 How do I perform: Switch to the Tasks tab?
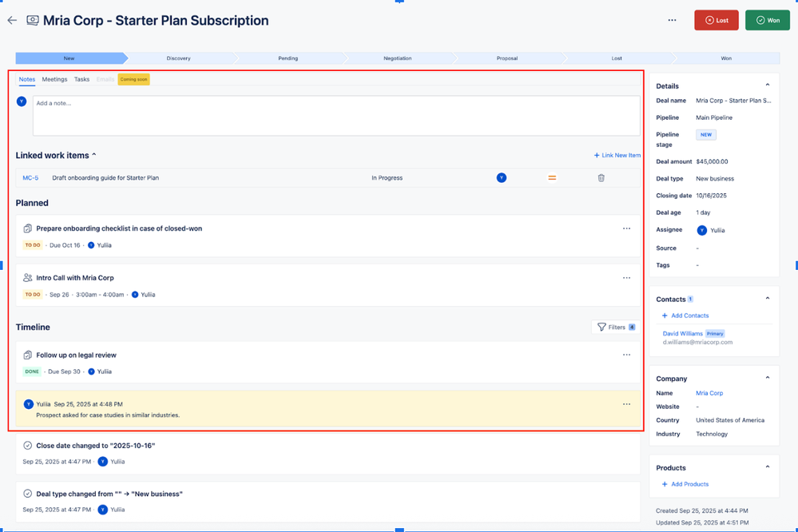point(82,79)
